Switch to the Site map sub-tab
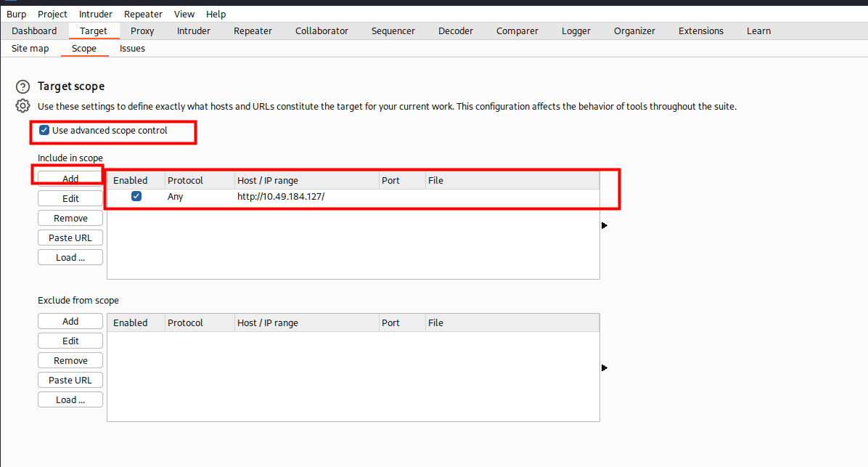Image resolution: width=868 pixels, height=467 pixels. point(30,49)
